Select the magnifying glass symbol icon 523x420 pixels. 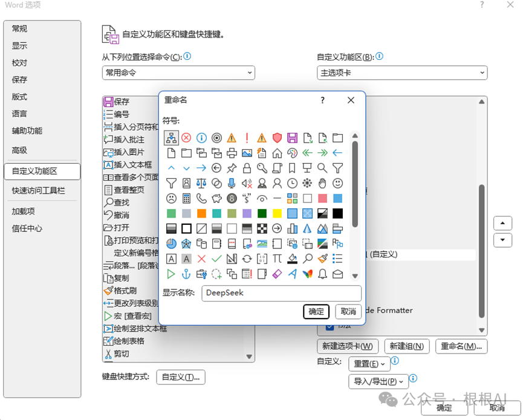tap(321, 169)
